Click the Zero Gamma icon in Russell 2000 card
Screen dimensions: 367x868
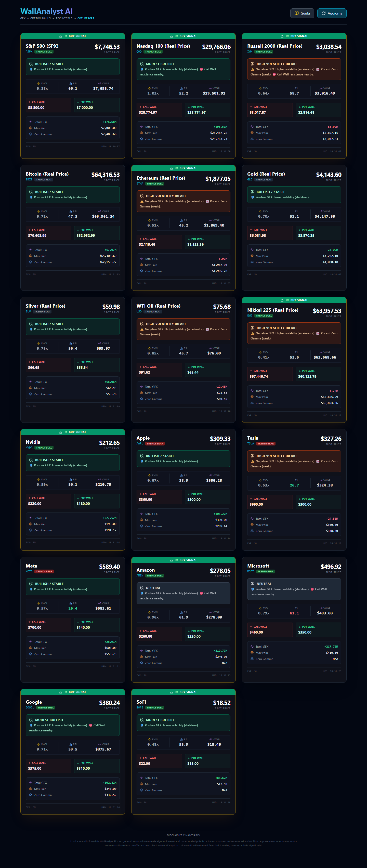click(x=252, y=139)
